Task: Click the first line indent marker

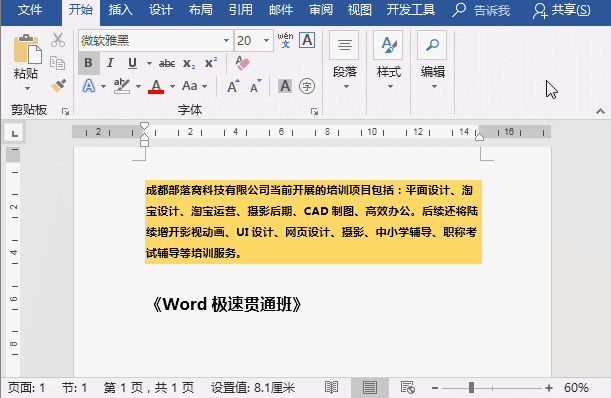Action: pyautogui.click(x=145, y=126)
